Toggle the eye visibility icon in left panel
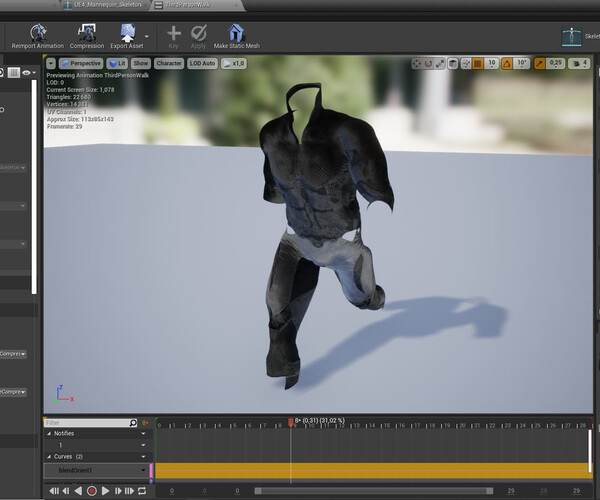Viewport: 600px width, 500px height. pyautogui.click(x=26, y=72)
